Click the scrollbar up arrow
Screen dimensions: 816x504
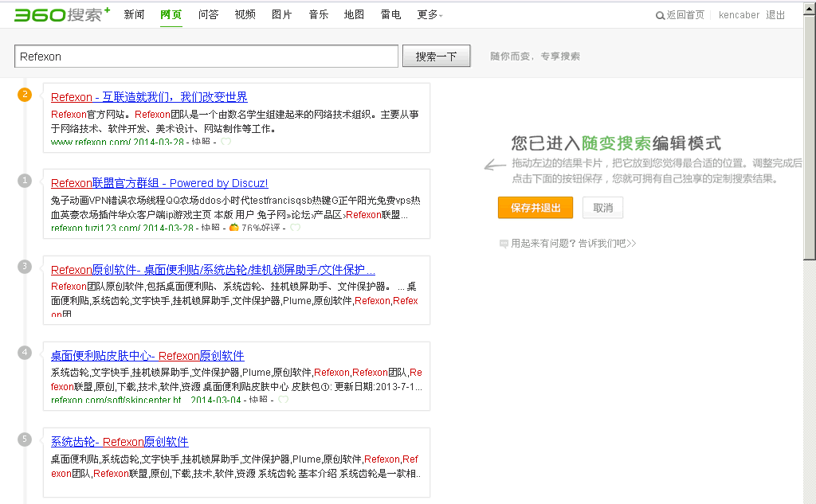pyautogui.click(x=810, y=8)
